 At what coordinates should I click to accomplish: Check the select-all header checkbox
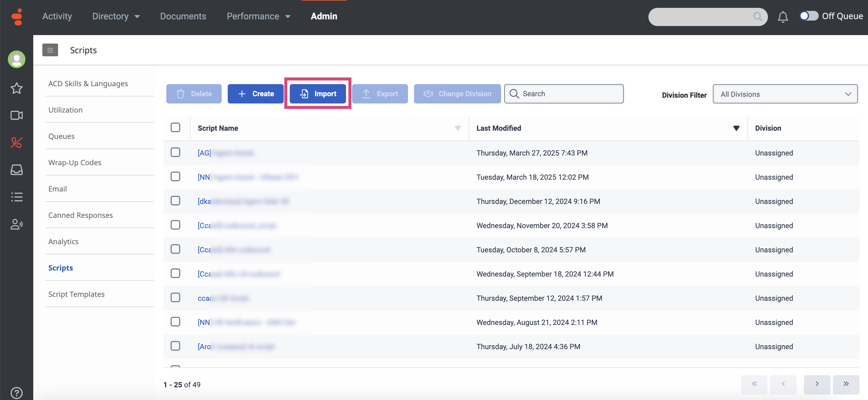[x=175, y=127]
